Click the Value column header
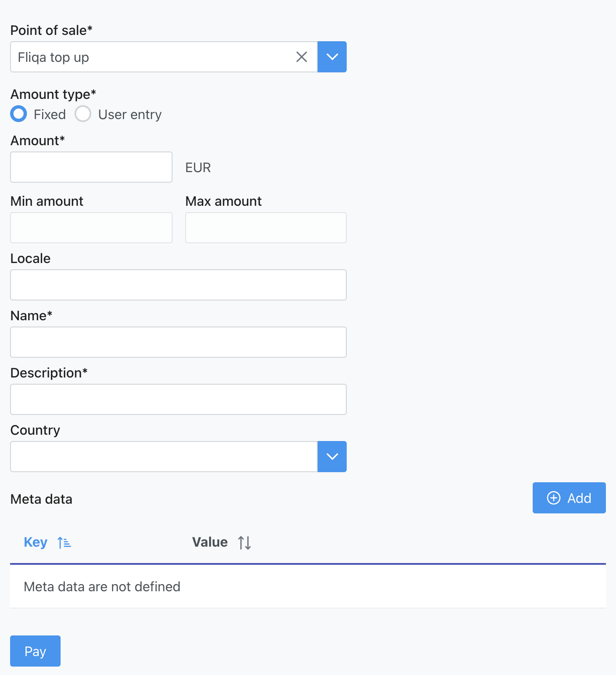Screen dimensions: 616x675 click(x=210, y=542)
